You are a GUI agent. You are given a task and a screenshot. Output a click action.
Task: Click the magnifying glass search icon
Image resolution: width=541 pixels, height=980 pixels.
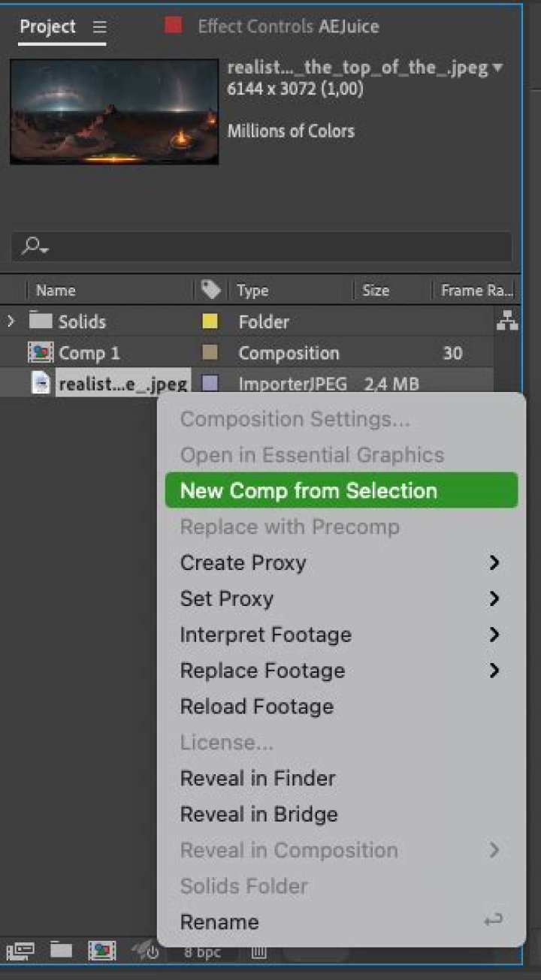coord(30,246)
